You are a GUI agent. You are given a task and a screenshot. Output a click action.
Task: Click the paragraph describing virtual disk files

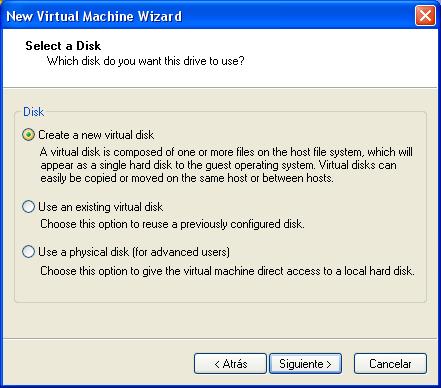226,165
